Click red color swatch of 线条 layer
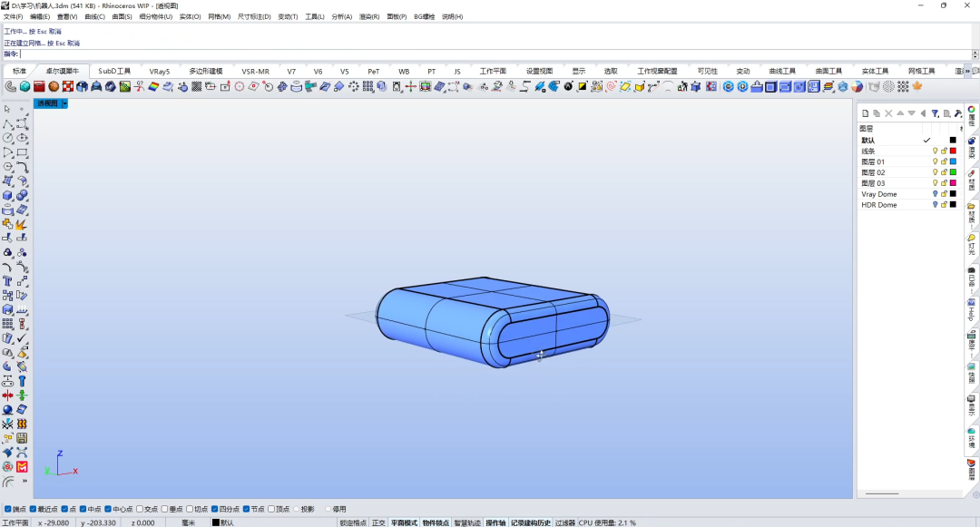The image size is (980, 527). (953, 151)
